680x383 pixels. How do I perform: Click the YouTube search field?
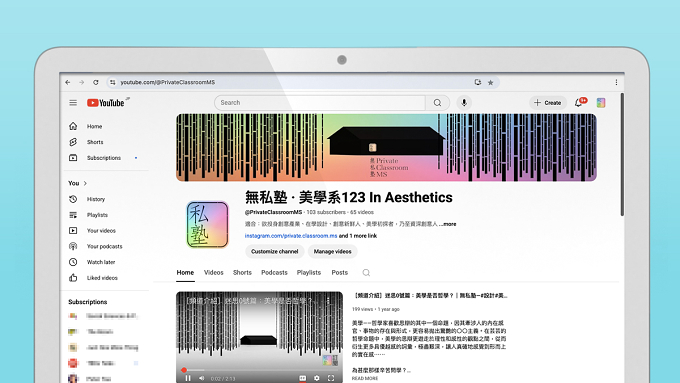320,103
